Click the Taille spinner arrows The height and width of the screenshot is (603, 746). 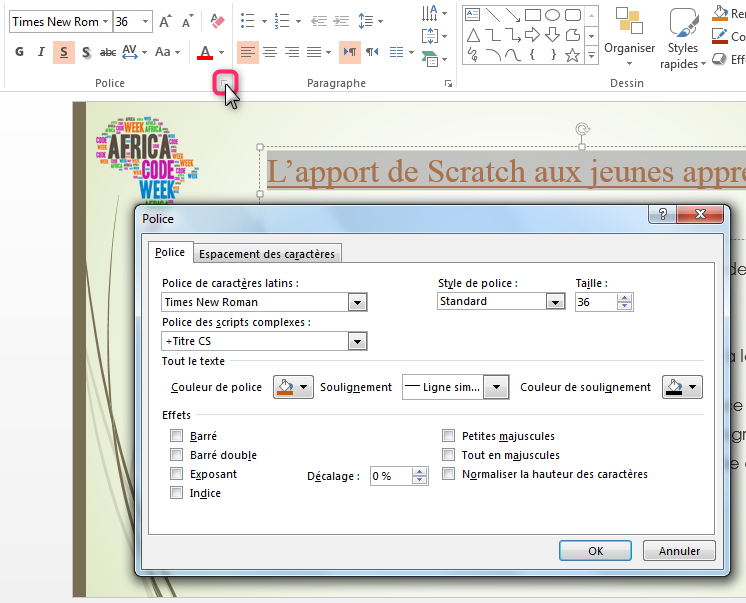(624, 302)
